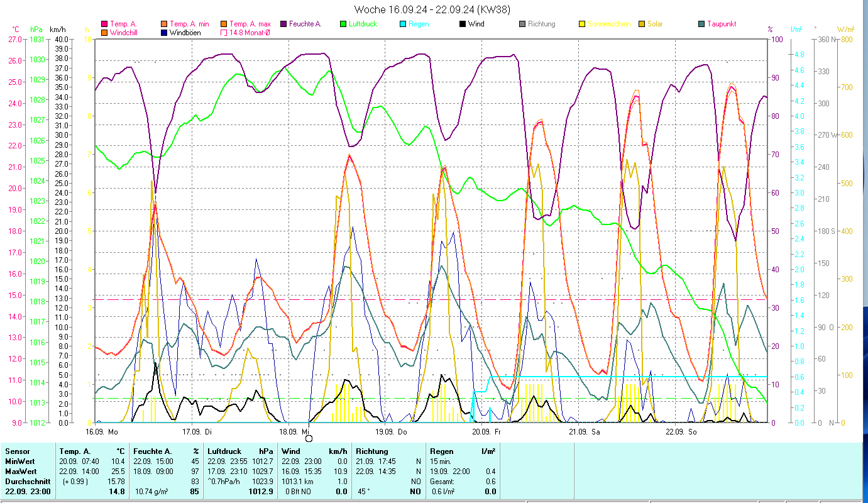This screenshot has width=868, height=503.
Task: Click the maximum wind value 10.9
Action: (x=340, y=472)
